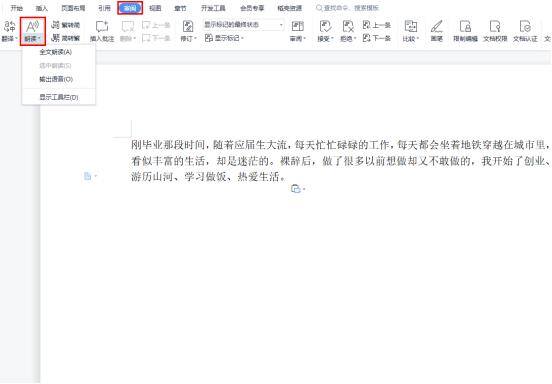
Task: Click 文档权限 (Document Permission) icon
Action: [495, 26]
